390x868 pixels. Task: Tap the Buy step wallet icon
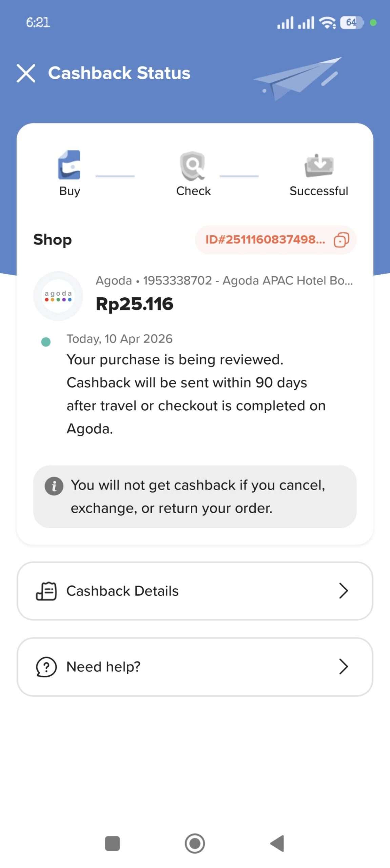(69, 165)
